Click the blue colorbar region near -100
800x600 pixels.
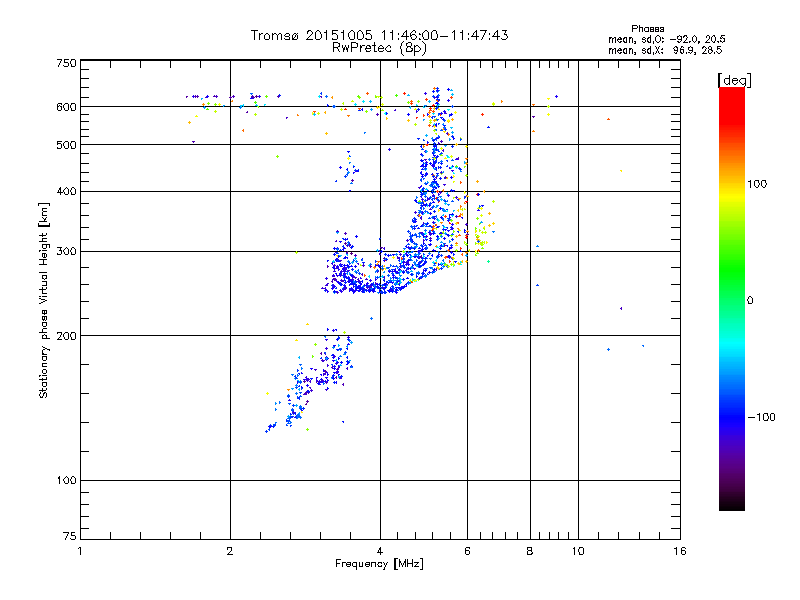coord(732,416)
